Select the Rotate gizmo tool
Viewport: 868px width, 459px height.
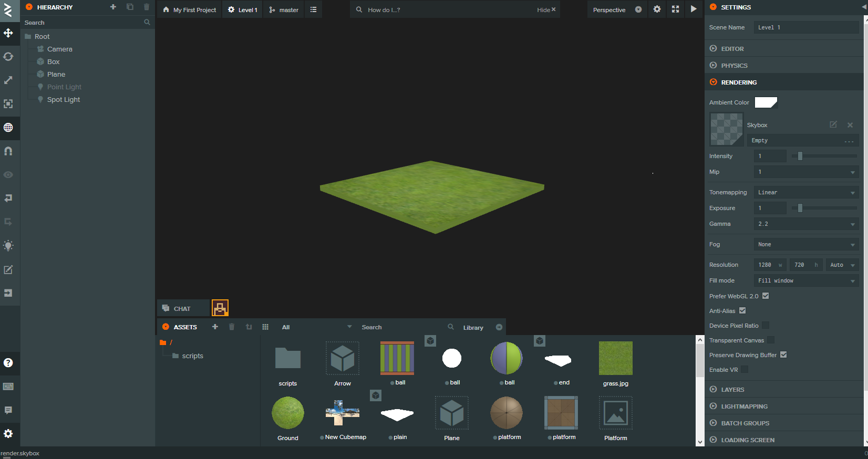tap(8, 57)
